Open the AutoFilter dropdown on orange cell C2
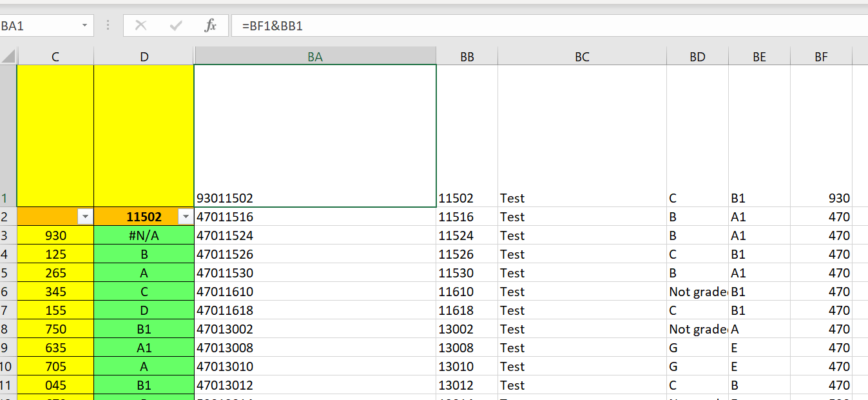The height and width of the screenshot is (400, 868). pos(85,216)
